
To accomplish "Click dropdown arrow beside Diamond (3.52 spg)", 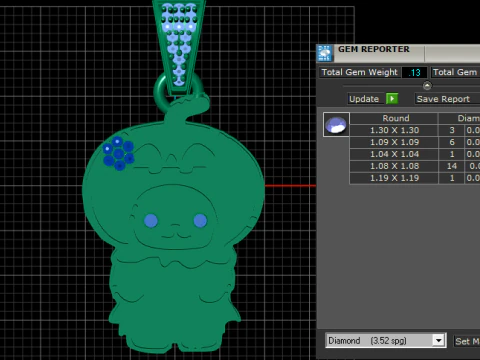I will [x=439, y=341].
